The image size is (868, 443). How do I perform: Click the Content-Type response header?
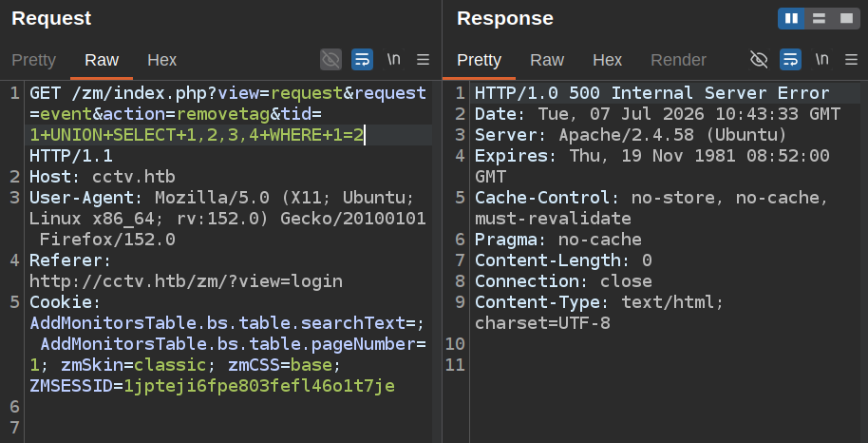click(x=599, y=312)
